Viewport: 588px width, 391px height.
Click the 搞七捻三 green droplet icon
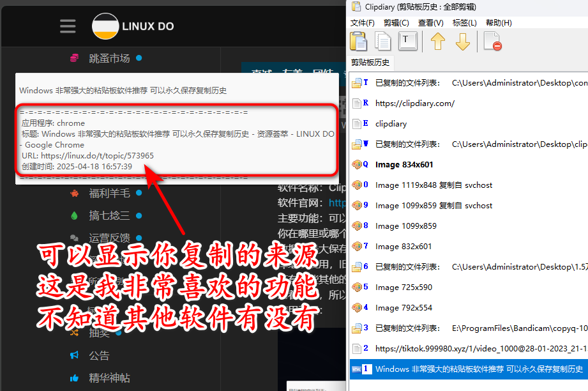(x=74, y=216)
